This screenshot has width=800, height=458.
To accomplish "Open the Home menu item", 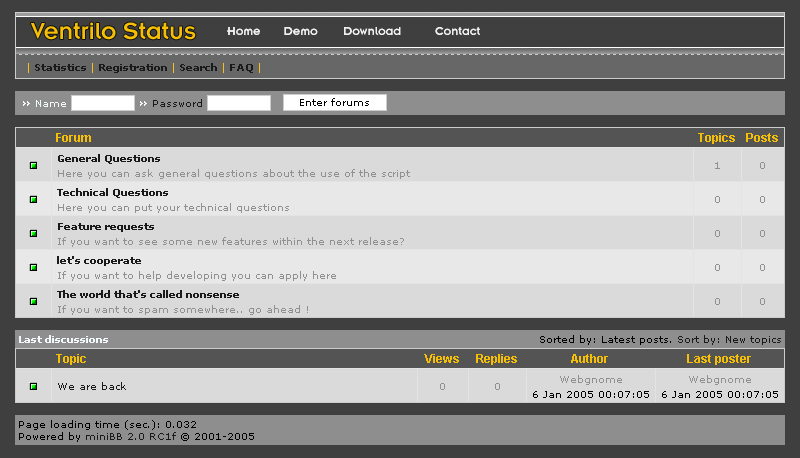I will click(x=243, y=31).
